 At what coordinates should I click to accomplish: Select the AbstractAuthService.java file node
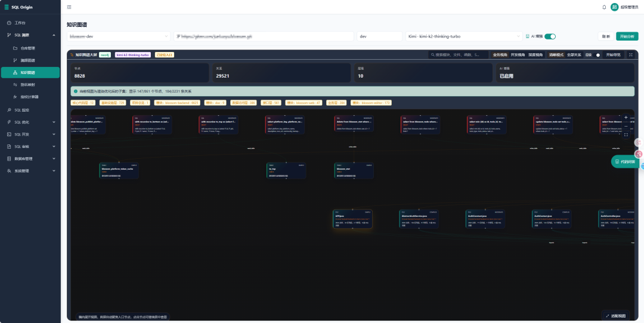(x=419, y=219)
